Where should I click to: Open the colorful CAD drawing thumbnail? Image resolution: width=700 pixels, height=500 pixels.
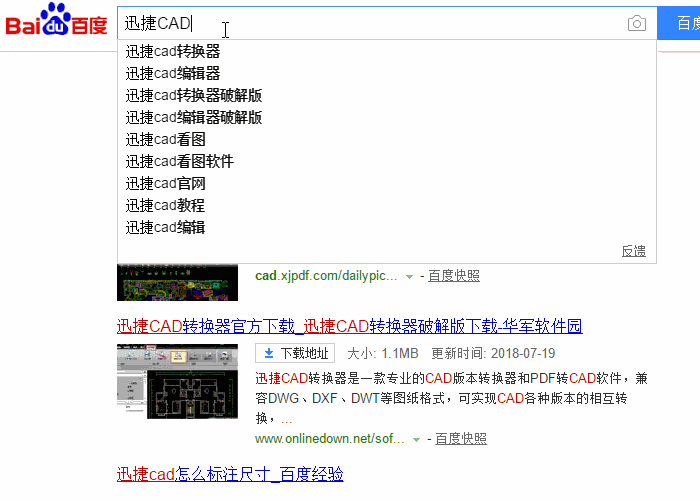(177, 282)
